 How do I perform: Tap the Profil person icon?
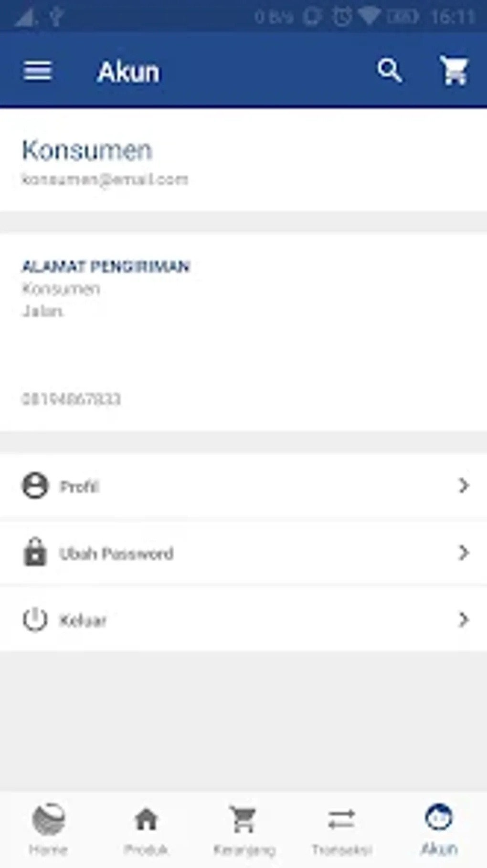pyautogui.click(x=35, y=486)
